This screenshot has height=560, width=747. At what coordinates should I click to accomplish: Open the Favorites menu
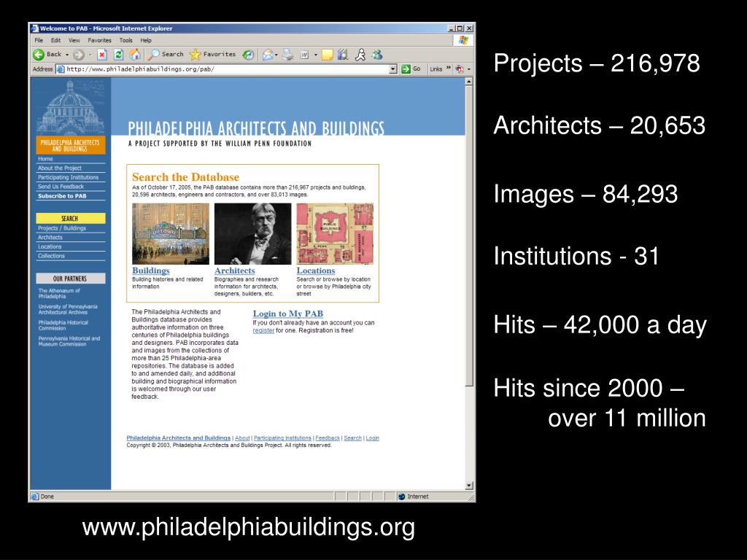tap(99, 41)
